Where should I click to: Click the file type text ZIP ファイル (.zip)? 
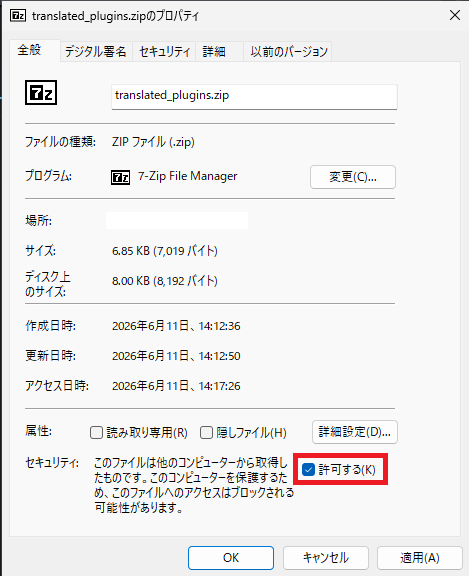click(153, 142)
